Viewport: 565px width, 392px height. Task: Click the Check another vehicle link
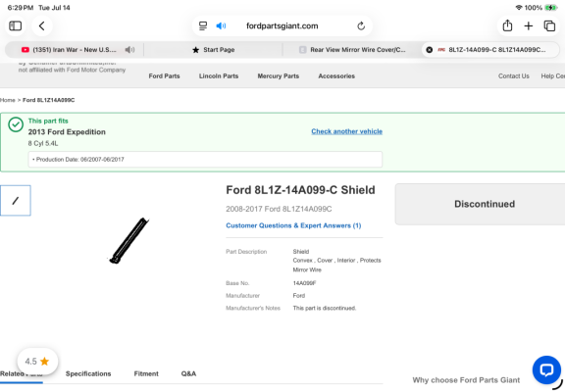click(346, 131)
